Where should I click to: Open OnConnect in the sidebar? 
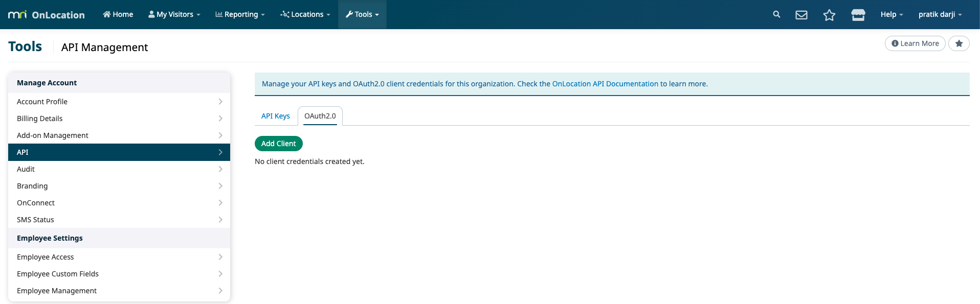pyautogui.click(x=119, y=203)
